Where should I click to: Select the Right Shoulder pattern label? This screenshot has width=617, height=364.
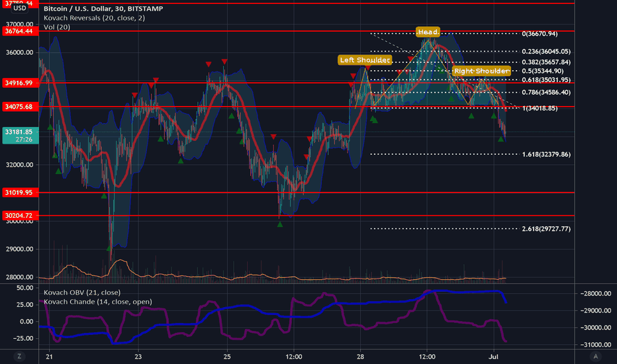(x=481, y=71)
